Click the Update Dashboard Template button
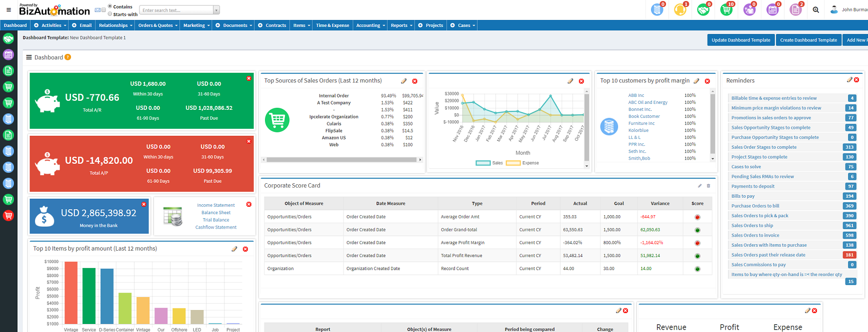Image resolution: width=868 pixels, height=332 pixels. coord(740,40)
